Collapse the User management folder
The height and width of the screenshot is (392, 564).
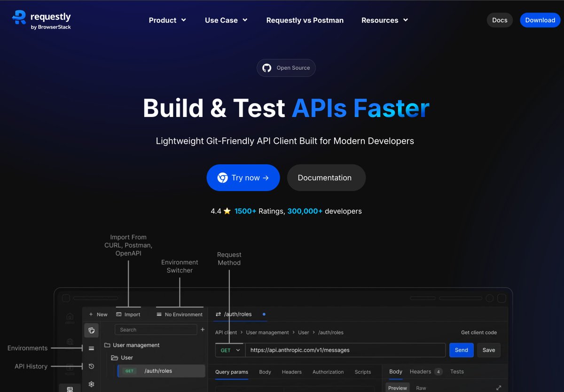click(x=132, y=345)
